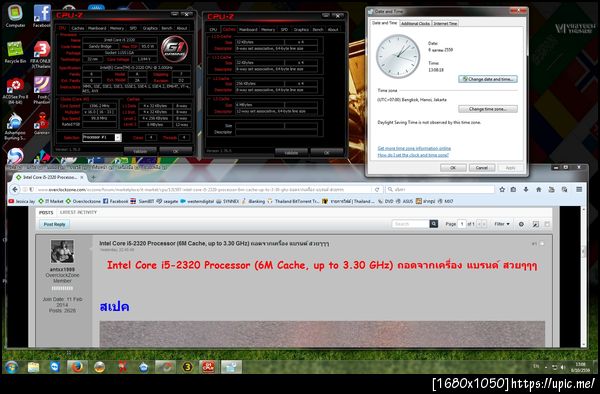600x394 pixels.
Task: Go to Firefox home page icon
Action: pos(538,189)
